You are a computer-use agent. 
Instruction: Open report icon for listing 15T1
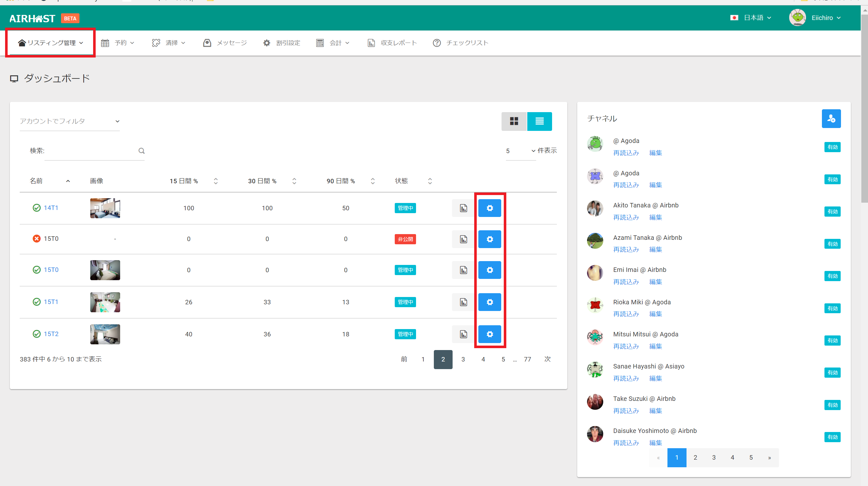point(463,302)
